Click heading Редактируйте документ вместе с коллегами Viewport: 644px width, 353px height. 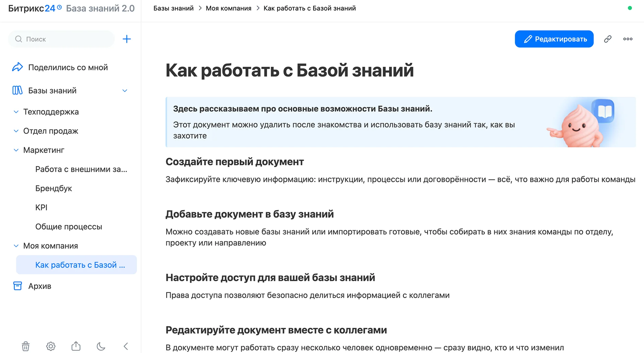[x=276, y=330]
